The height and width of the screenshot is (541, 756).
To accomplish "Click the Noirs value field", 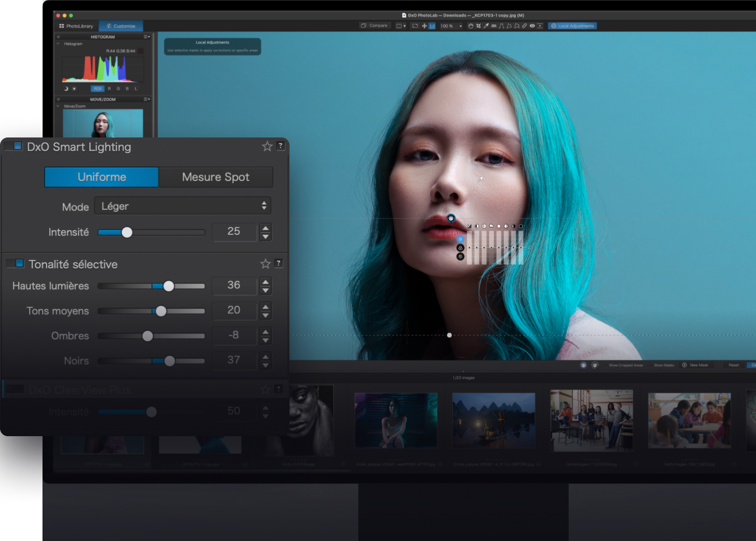I will pos(234,360).
